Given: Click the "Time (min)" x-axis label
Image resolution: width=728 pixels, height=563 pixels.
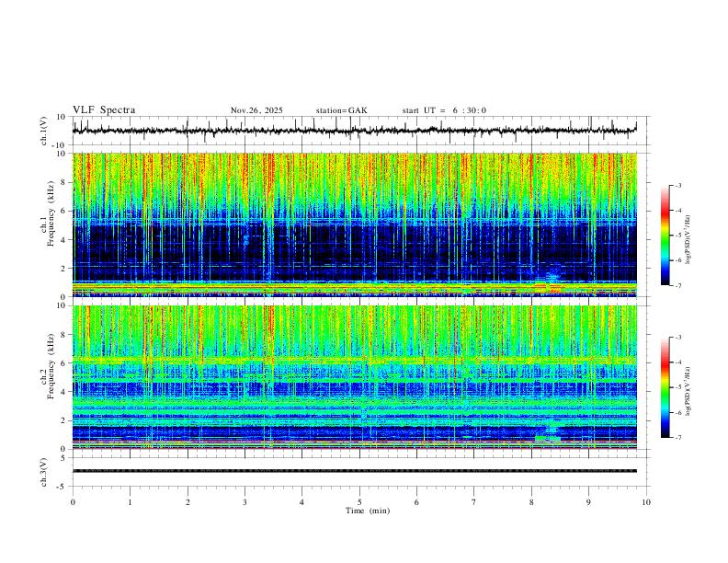Looking at the screenshot, I should pyautogui.click(x=368, y=511).
